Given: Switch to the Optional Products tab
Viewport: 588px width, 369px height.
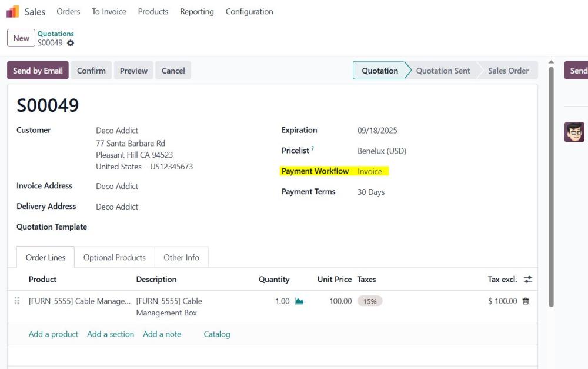Looking at the screenshot, I should (x=115, y=258).
